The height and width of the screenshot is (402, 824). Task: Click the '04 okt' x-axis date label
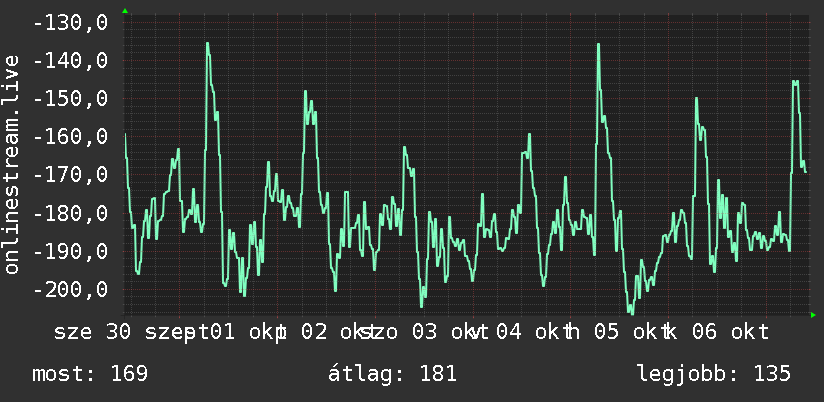tap(533, 333)
